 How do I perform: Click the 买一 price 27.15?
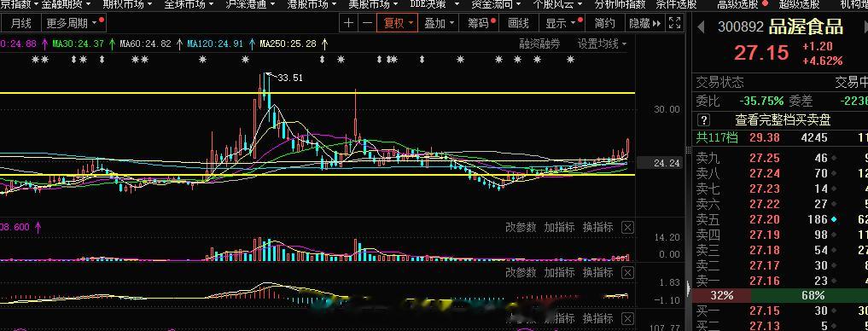[x=765, y=311]
